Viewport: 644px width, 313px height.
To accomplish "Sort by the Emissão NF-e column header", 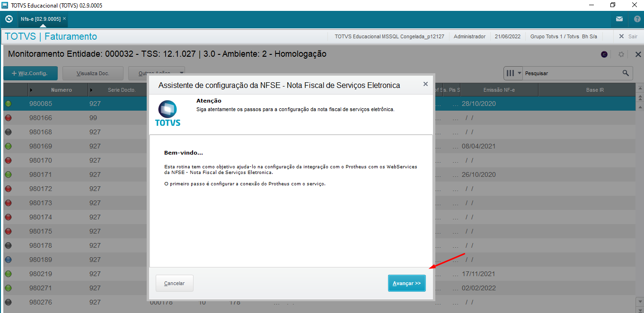I will [499, 90].
